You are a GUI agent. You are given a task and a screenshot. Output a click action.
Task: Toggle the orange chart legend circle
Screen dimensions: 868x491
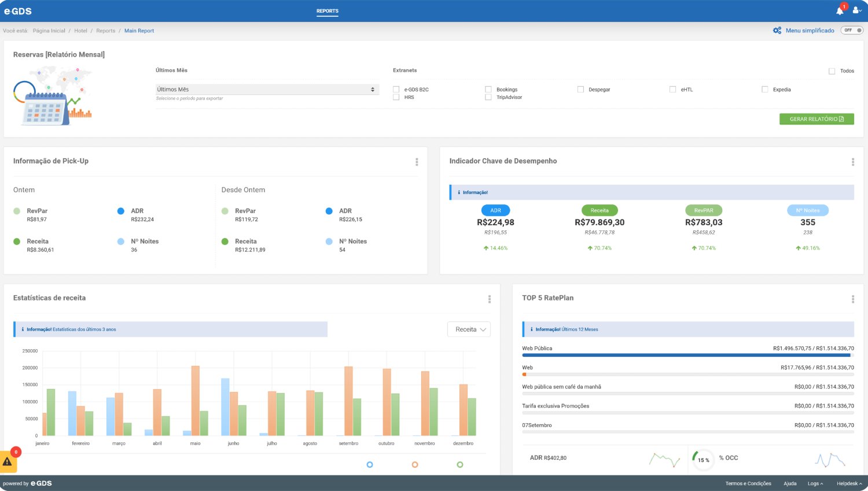[x=415, y=464]
